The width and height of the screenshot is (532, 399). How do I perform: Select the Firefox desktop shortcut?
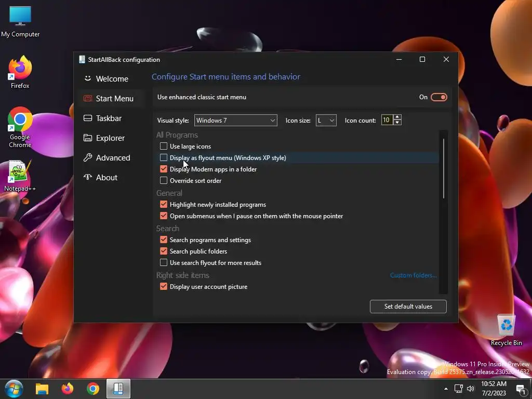pyautogui.click(x=20, y=72)
